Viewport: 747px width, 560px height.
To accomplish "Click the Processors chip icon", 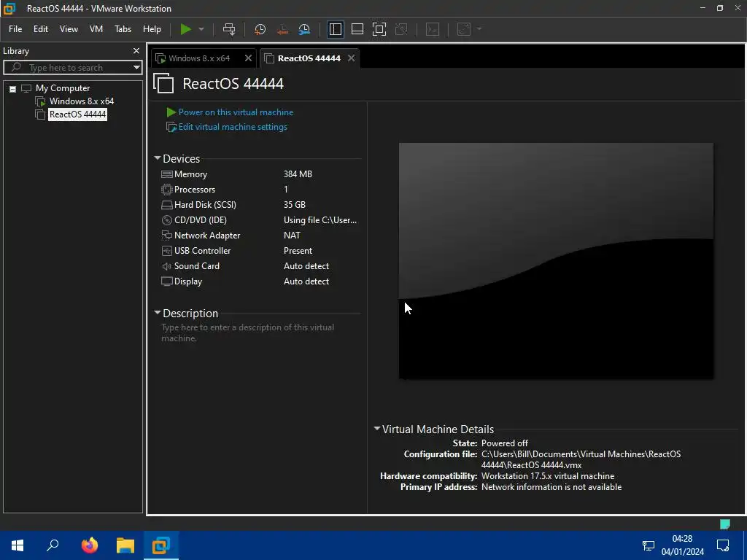I will 167,190.
